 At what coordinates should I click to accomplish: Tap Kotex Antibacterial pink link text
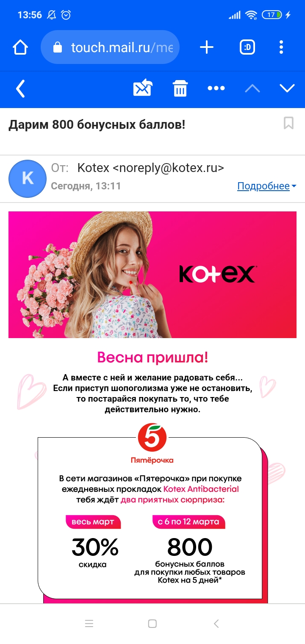coord(201,489)
